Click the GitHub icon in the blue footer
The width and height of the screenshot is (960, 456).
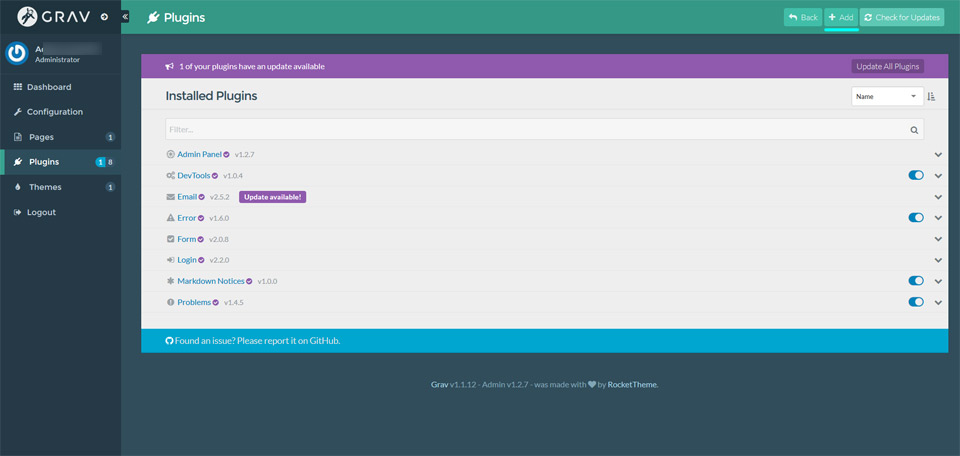click(170, 340)
